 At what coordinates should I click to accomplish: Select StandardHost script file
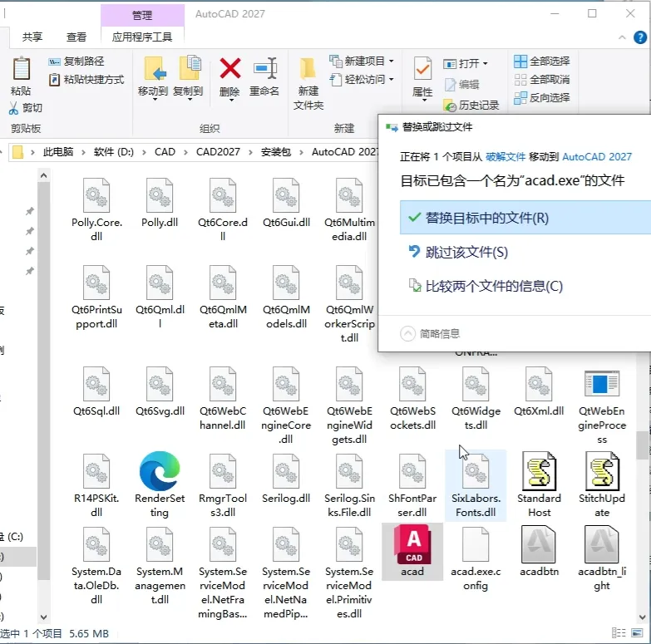click(539, 484)
